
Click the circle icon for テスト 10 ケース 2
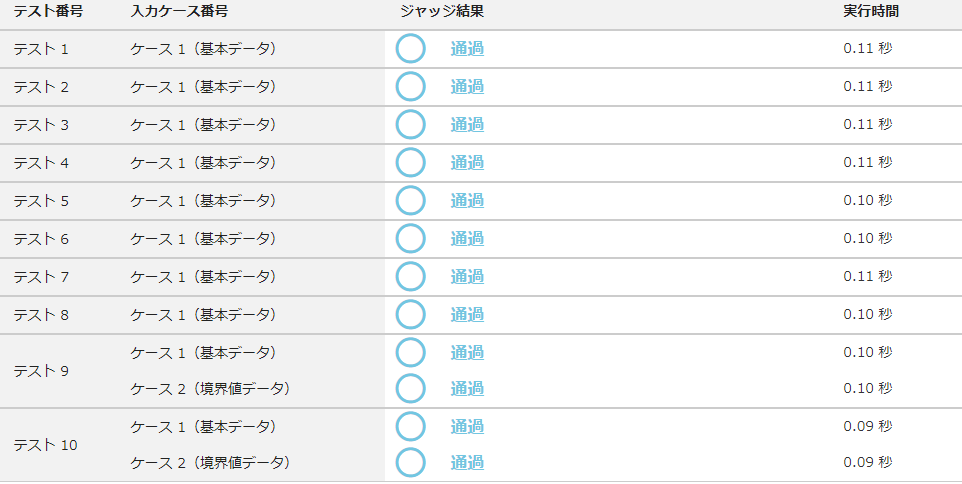(410, 463)
